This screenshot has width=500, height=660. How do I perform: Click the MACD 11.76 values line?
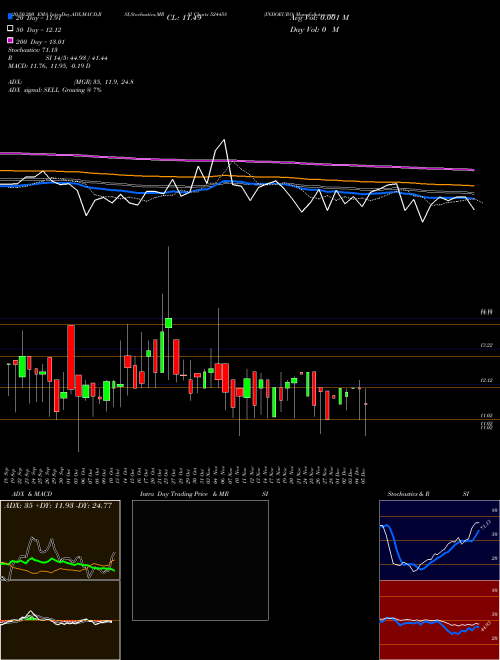tap(49, 66)
